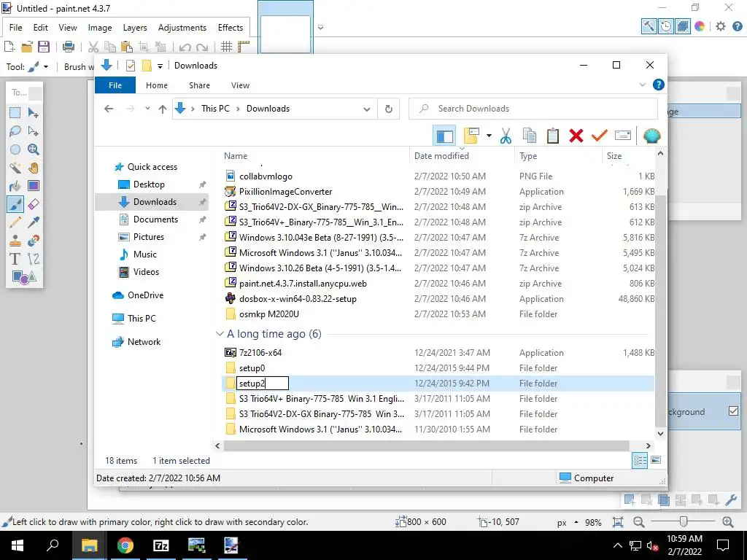Click the scissors Cut icon in Explorer toolbar

coord(506,136)
